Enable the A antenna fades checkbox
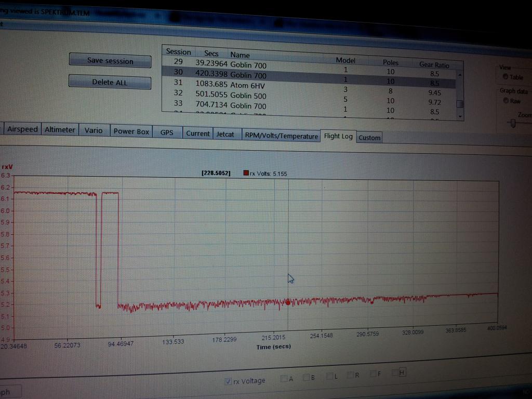Image resolution: width=532 pixels, height=399 pixels. coord(284,379)
